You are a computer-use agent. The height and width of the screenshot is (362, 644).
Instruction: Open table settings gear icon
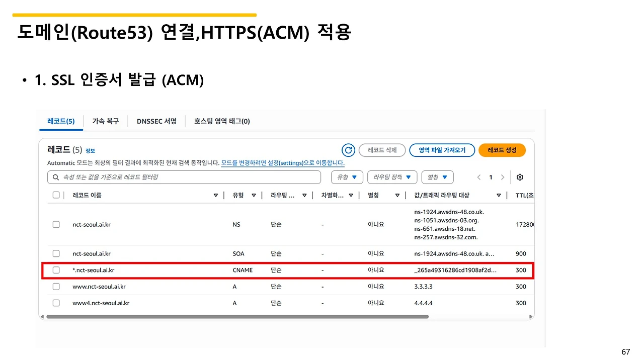click(520, 177)
